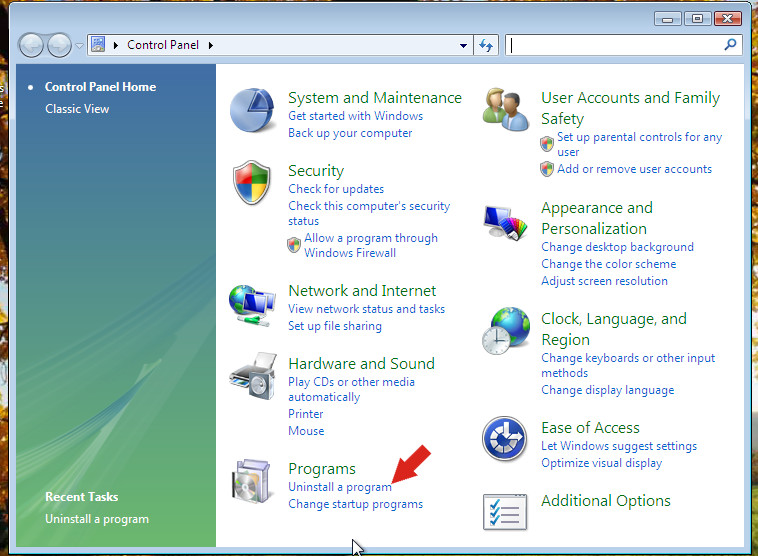The width and height of the screenshot is (758, 556).
Task: Open Adjust screen resolution
Action: (604, 281)
